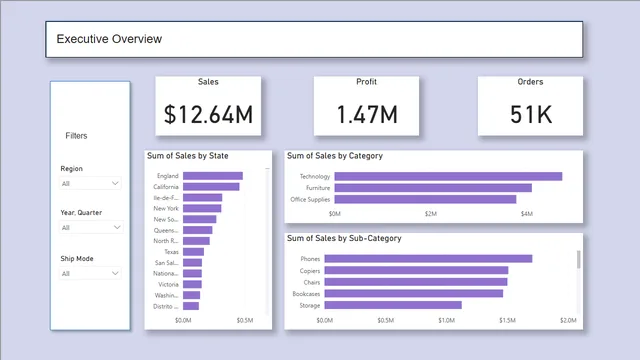Click the $0.5M axis label in State chart
The image size is (640, 360).
point(245,320)
